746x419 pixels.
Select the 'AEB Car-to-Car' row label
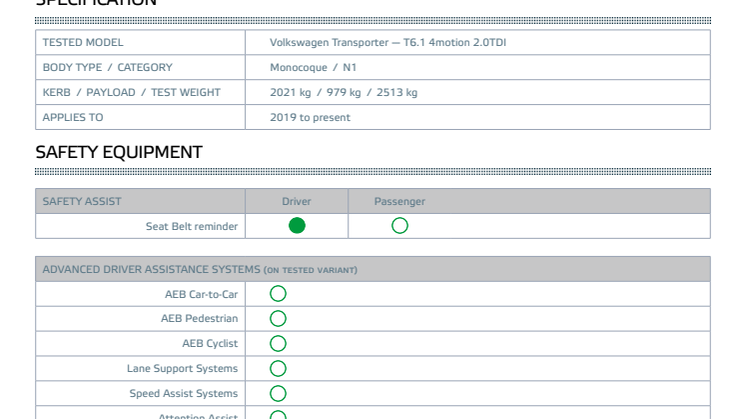(x=201, y=294)
